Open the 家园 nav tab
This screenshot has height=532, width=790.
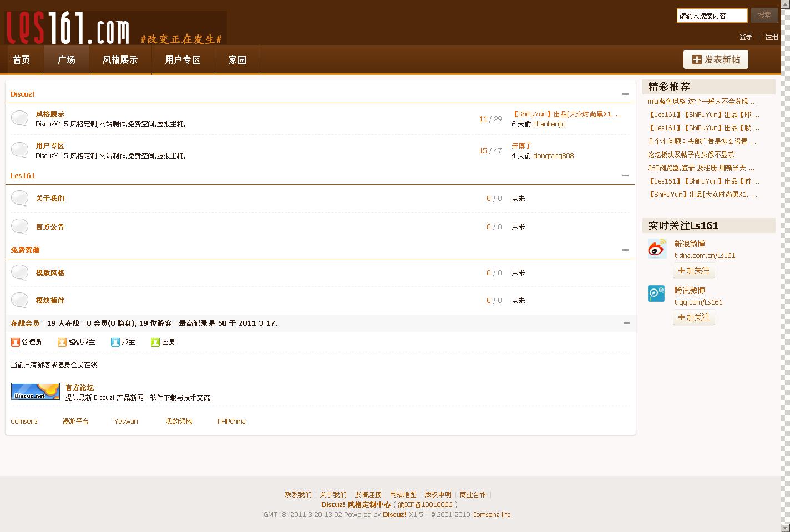tap(237, 60)
